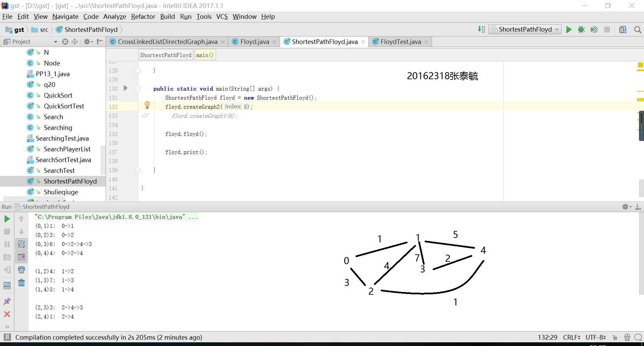The image size is (644, 346).
Task: Click the down-the-stack-trace arrow
Action: click(21, 232)
